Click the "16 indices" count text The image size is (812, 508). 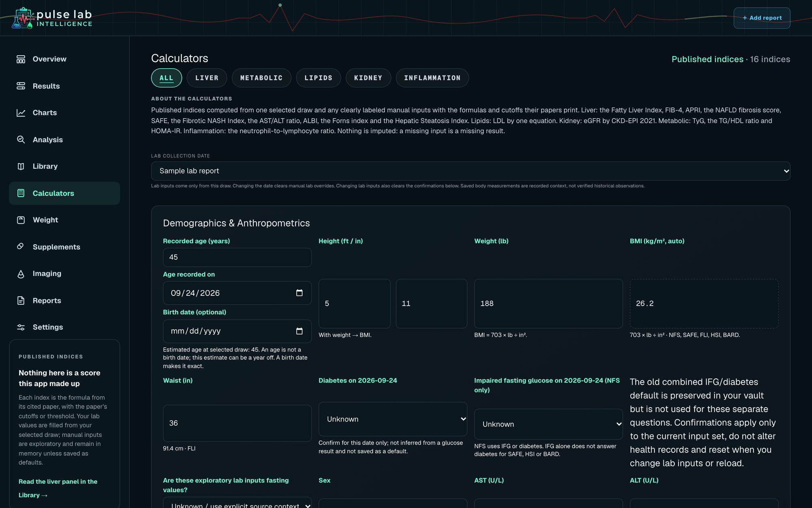tap(770, 59)
